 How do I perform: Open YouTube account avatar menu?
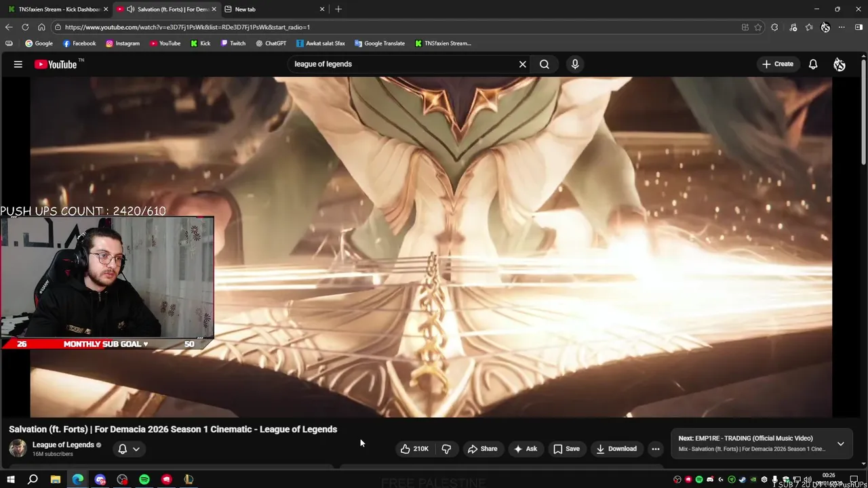pyautogui.click(x=840, y=64)
